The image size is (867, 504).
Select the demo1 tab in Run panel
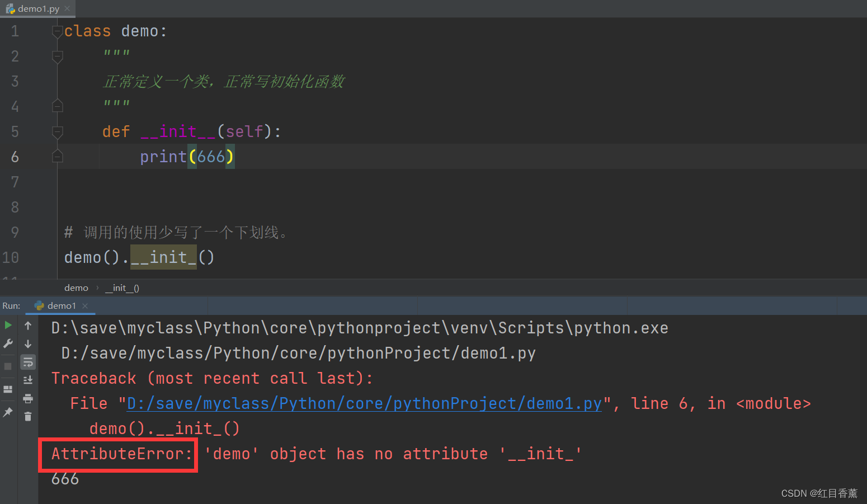point(60,305)
